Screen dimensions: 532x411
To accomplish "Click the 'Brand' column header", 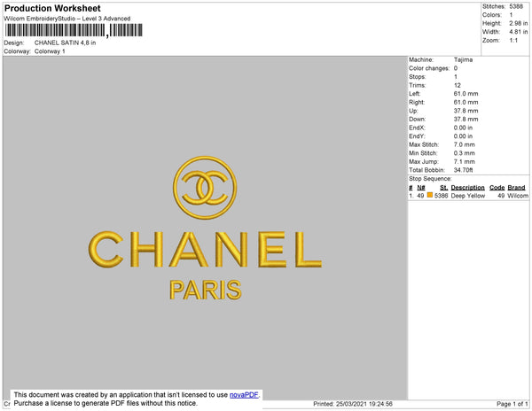I will (x=516, y=188).
